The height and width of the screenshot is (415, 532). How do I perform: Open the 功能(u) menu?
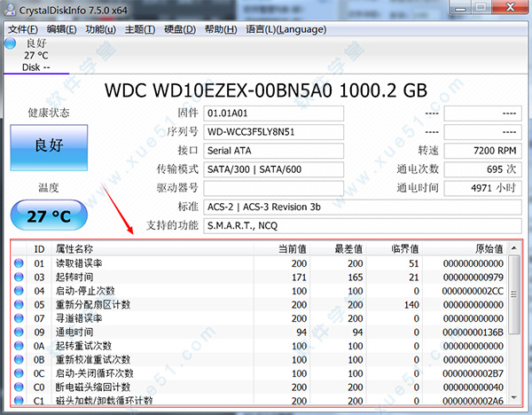coord(100,29)
